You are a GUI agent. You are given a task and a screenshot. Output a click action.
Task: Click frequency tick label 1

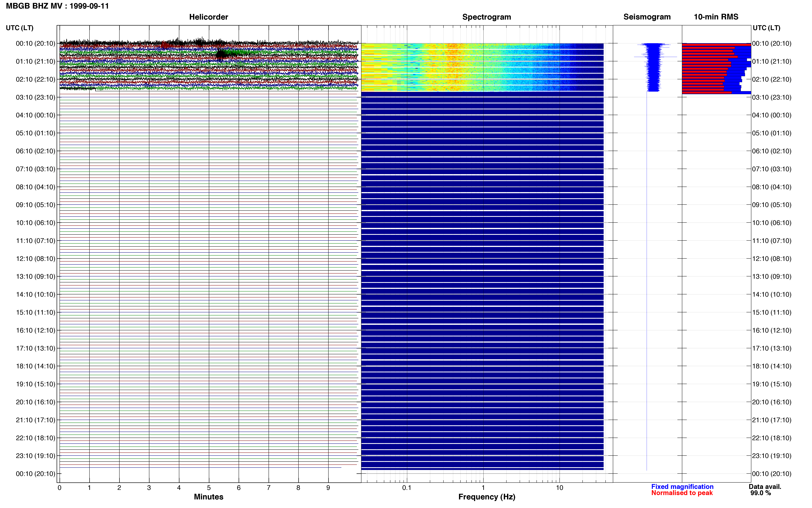[x=483, y=488]
